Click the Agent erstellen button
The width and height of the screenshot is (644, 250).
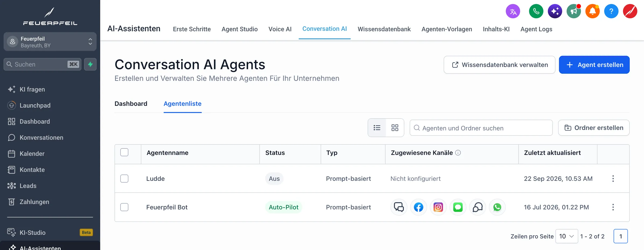click(594, 65)
